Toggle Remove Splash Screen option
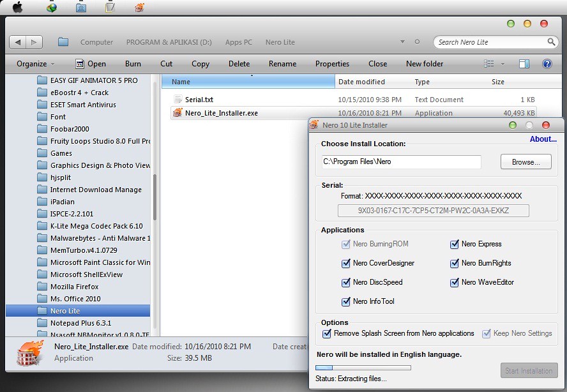This screenshot has width=567, height=392. click(326, 333)
